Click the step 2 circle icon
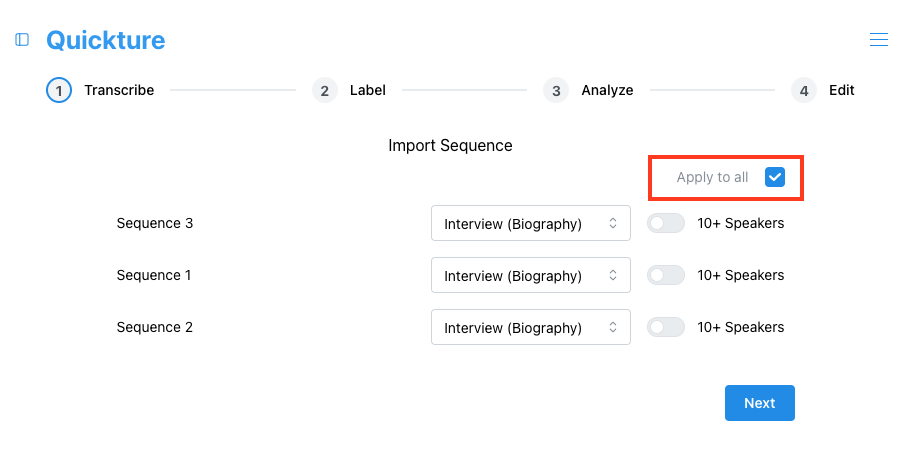 click(325, 91)
